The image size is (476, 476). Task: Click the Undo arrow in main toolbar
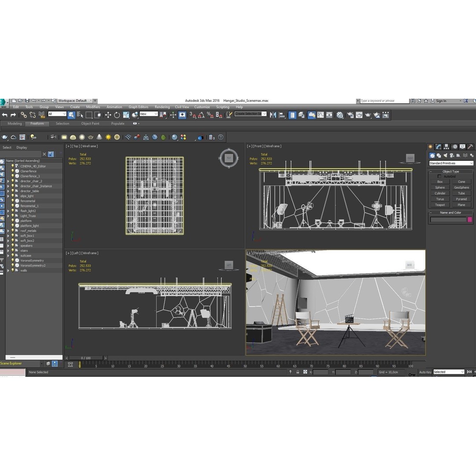[x=4, y=115]
